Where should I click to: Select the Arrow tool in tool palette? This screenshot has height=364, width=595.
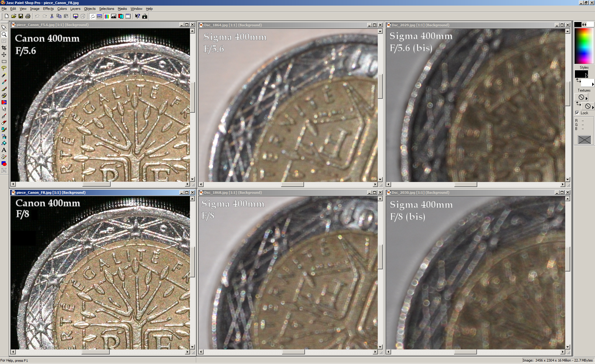click(4, 28)
